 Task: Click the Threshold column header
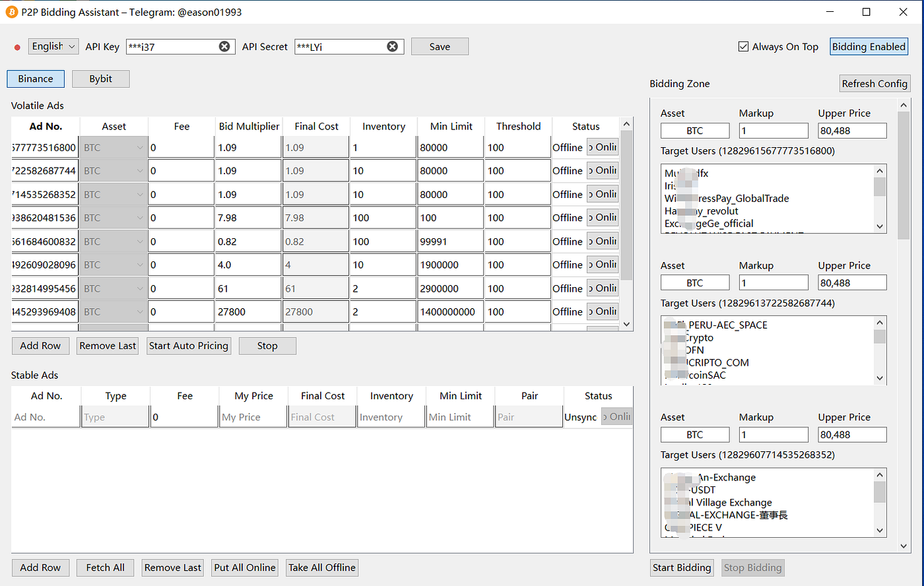[518, 126]
